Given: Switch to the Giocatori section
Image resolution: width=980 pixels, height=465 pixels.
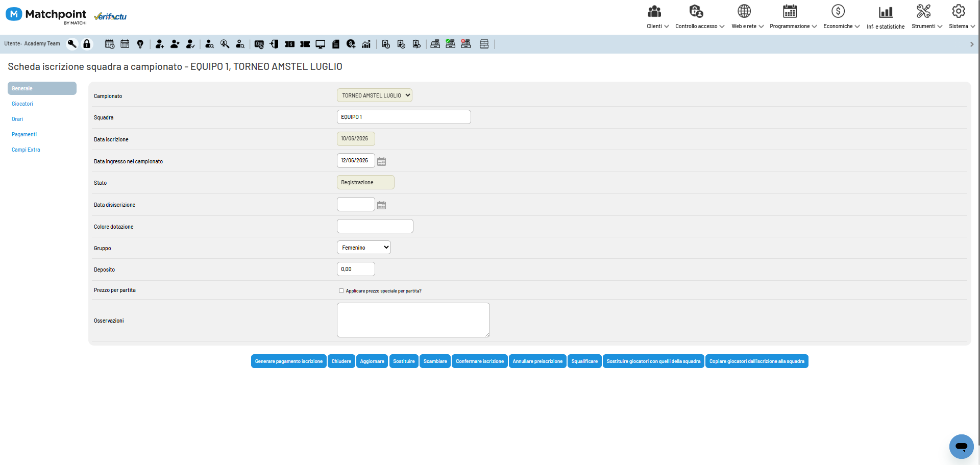Looking at the screenshot, I should (22, 104).
